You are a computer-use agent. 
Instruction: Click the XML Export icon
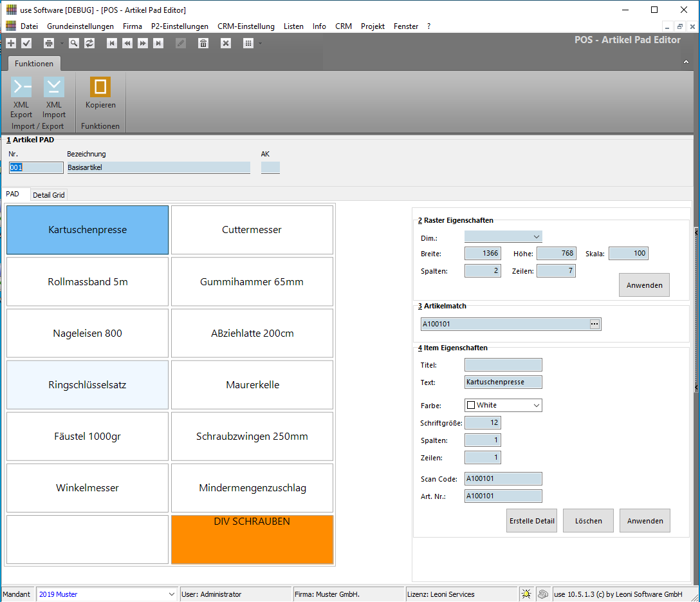click(21, 88)
